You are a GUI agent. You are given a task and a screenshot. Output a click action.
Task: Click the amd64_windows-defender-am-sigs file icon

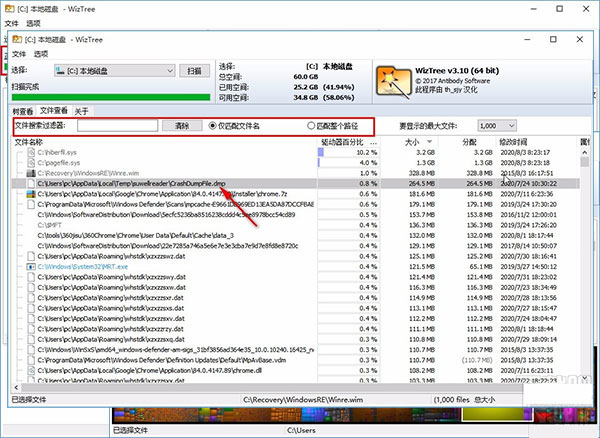[x=31, y=350]
